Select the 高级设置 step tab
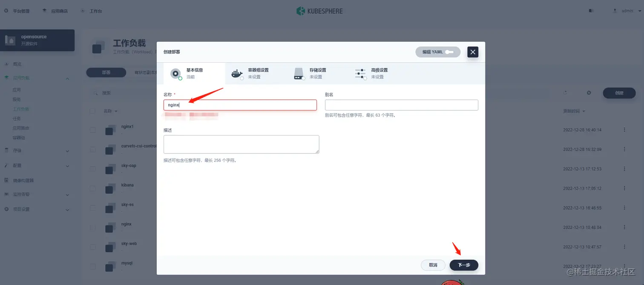Screen dimensions: 644x285 pos(379,73)
